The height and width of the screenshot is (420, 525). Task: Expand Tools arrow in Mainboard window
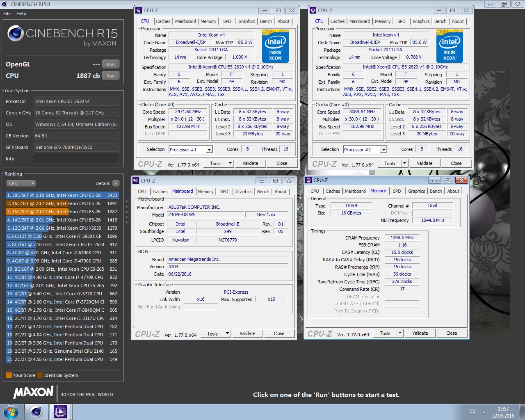[227, 333]
